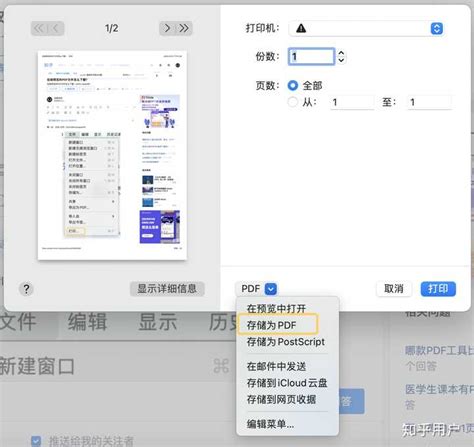Click the help question mark button
Screen dimensions: 474x447
point(26,289)
